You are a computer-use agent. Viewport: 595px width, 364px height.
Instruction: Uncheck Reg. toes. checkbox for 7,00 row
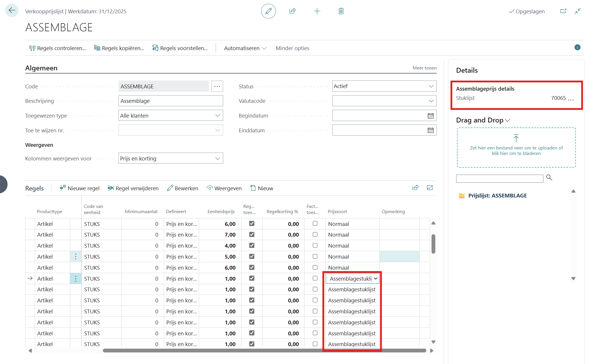click(x=252, y=235)
